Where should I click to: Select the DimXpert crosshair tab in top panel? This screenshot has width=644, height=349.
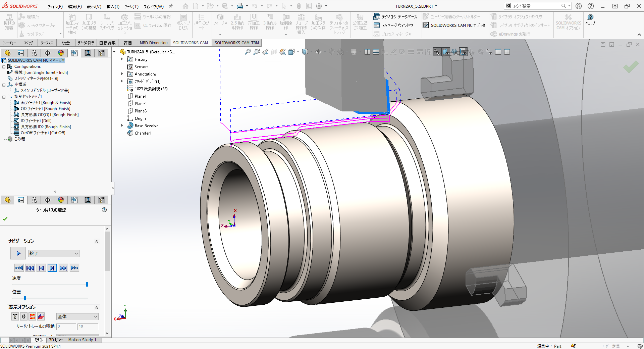(x=48, y=53)
